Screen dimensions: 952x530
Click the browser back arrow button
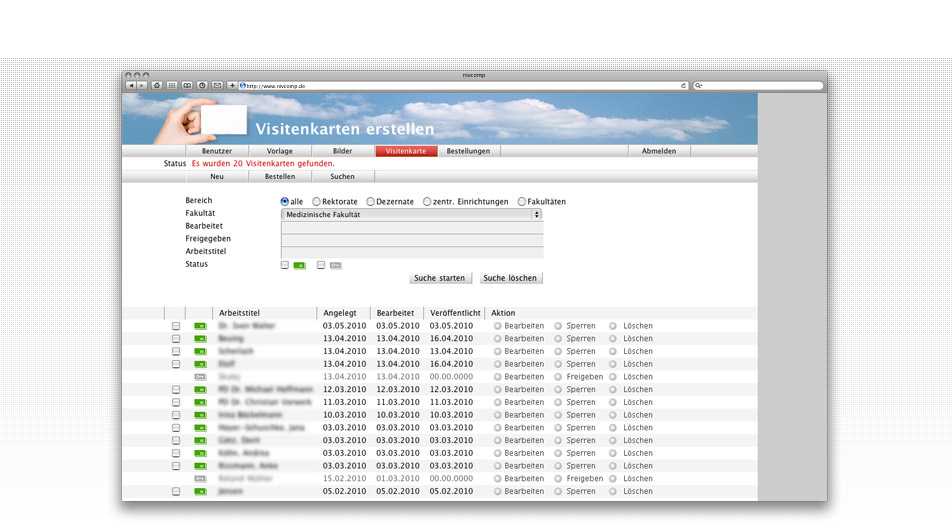pos(131,86)
